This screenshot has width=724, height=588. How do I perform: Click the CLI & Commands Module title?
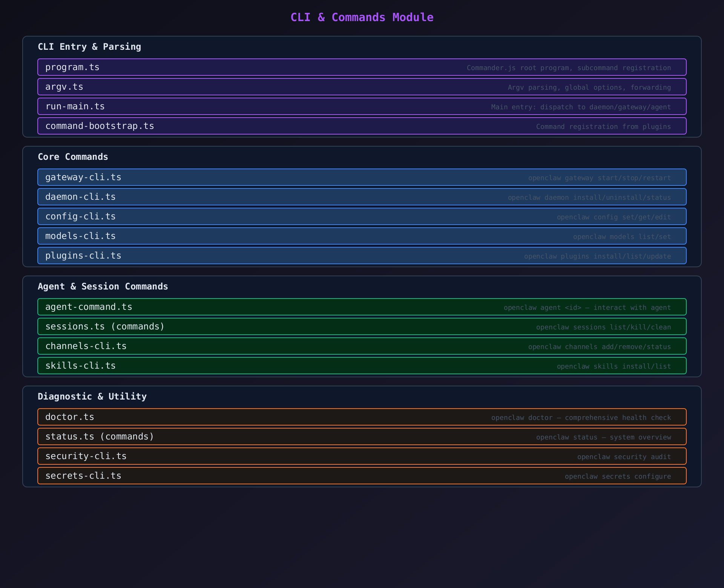(362, 17)
